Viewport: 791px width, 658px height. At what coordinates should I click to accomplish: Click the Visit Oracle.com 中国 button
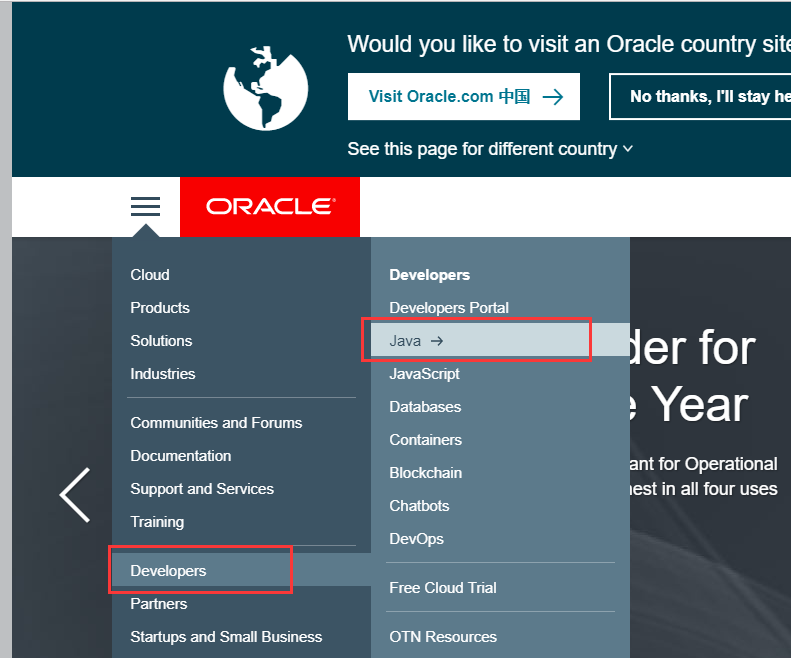pyautogui.click(x=464, y=96)
